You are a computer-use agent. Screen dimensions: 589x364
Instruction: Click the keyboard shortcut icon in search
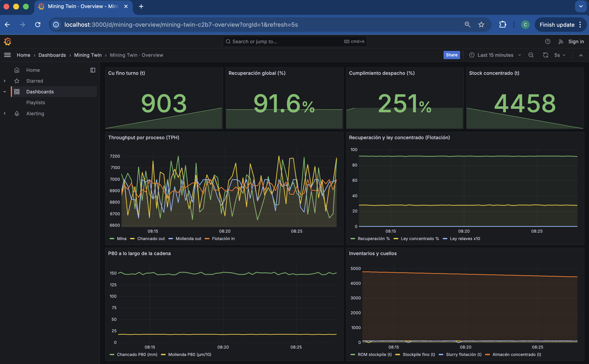point(347,41)
